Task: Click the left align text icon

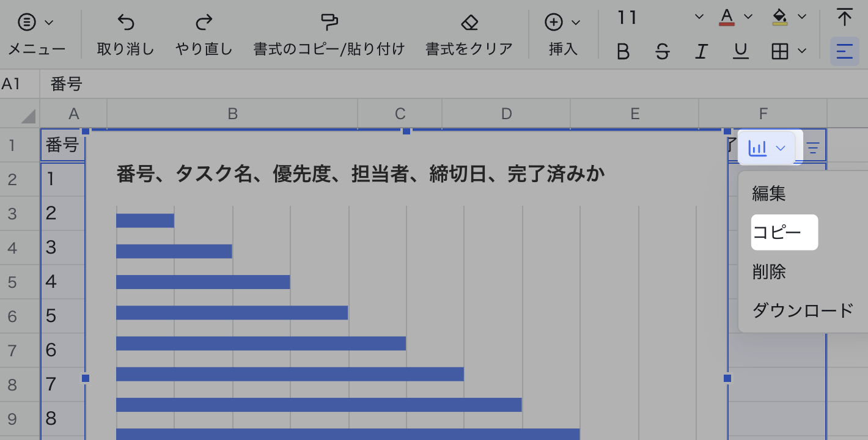Action: tap(844, 52)
